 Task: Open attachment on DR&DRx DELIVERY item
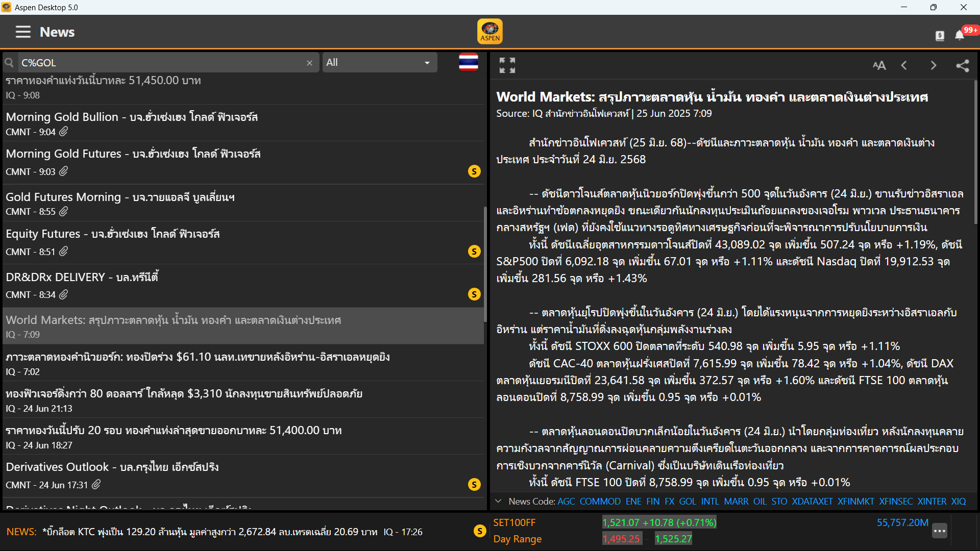point(63,294)
